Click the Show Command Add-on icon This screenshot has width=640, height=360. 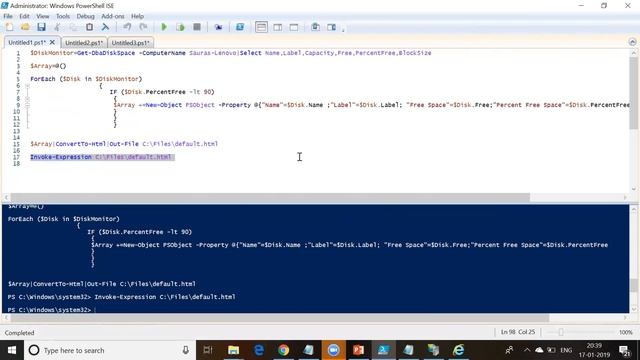pos(331,27)
